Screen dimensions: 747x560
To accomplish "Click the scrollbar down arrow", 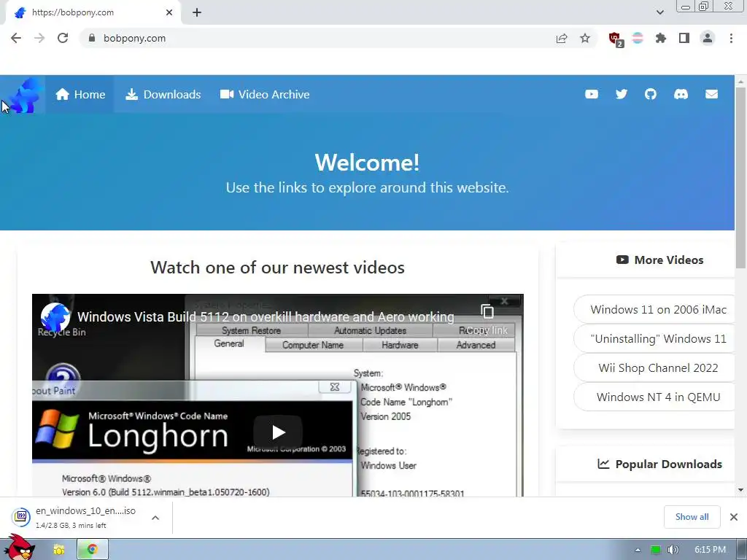I will pos(741,490).
